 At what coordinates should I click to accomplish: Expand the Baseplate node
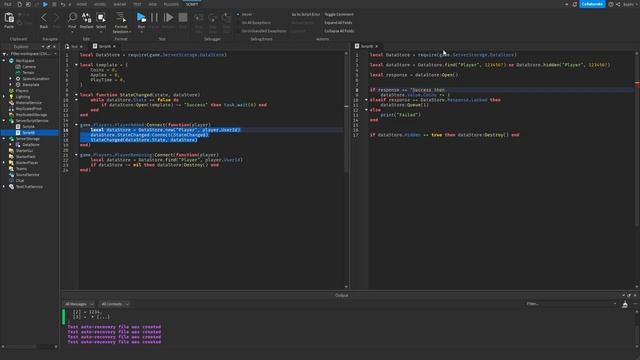[x=11, y=84]
